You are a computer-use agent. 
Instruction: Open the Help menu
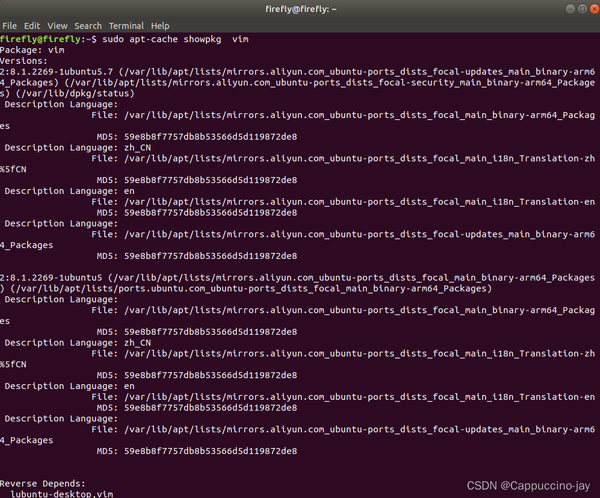pyautogui.click(x=160, y=25)
